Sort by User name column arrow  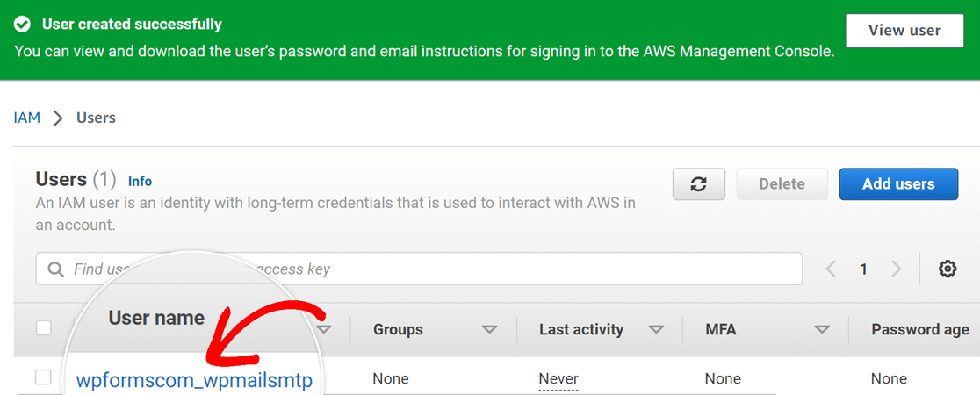(x=324, y=329)
